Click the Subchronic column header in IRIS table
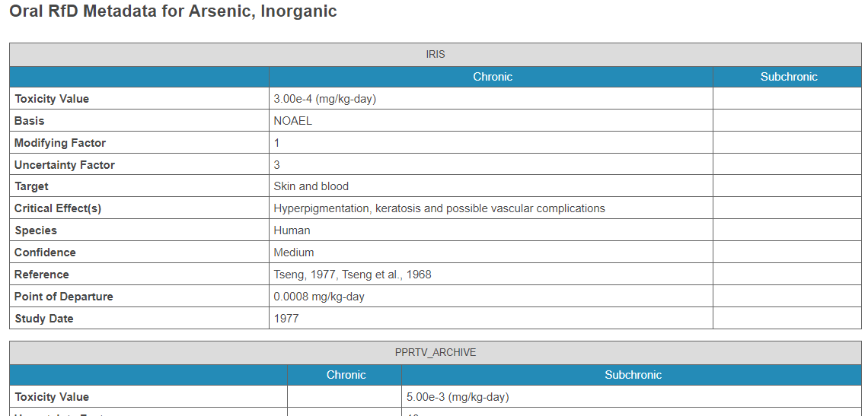 tap(788, 77)
